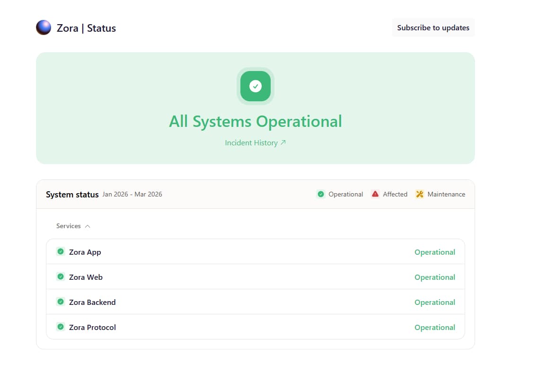Select the Zora App service row
The image size is (539, 392).
tap(256, 252)
